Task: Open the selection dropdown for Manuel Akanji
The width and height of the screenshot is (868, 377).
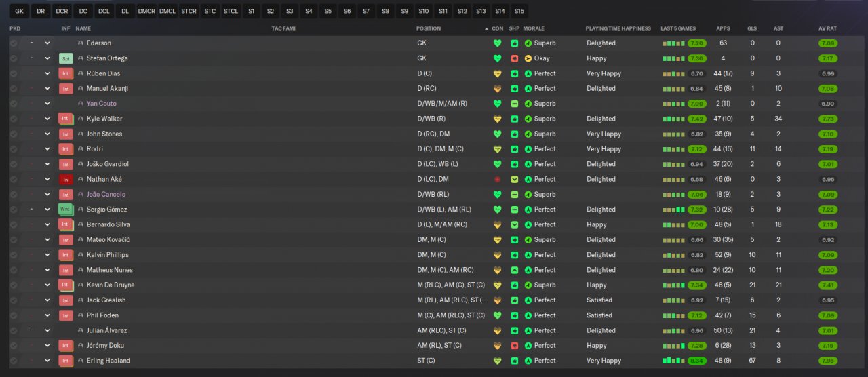Action: (x=47, y=89)
